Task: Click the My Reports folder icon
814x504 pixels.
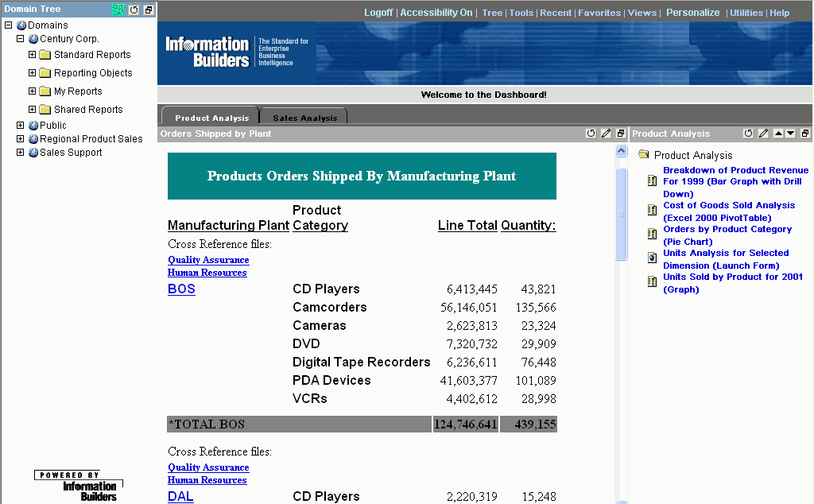Action: (x=45, y=91)
